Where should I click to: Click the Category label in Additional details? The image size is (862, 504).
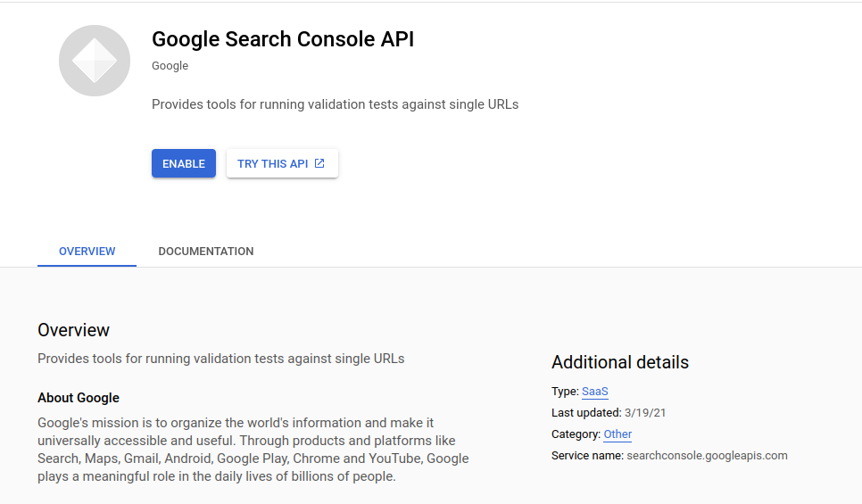click(576, 434)
